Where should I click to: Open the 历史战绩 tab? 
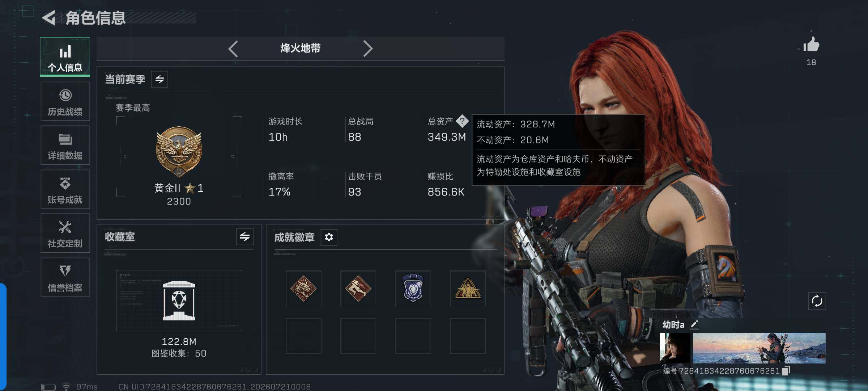pos(65,101)
